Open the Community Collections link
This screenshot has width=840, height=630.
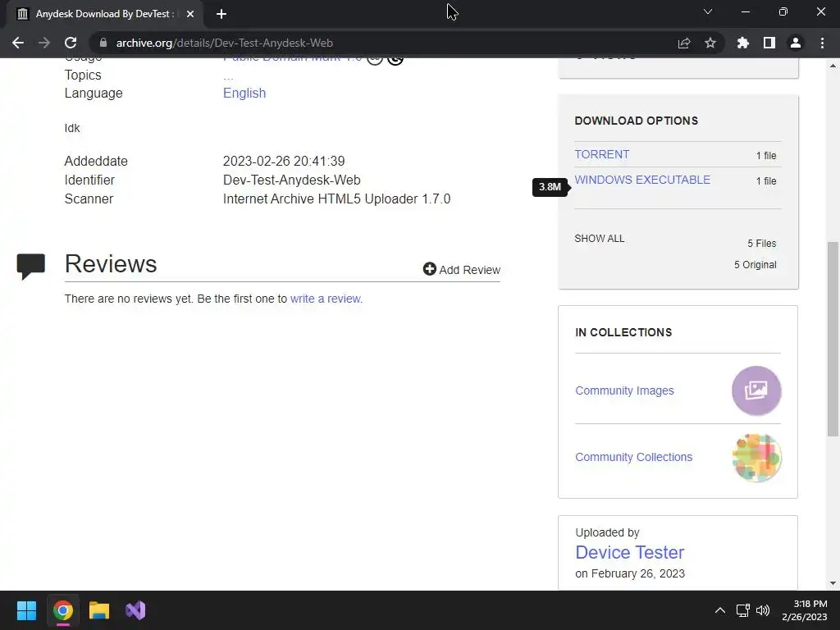634,457
